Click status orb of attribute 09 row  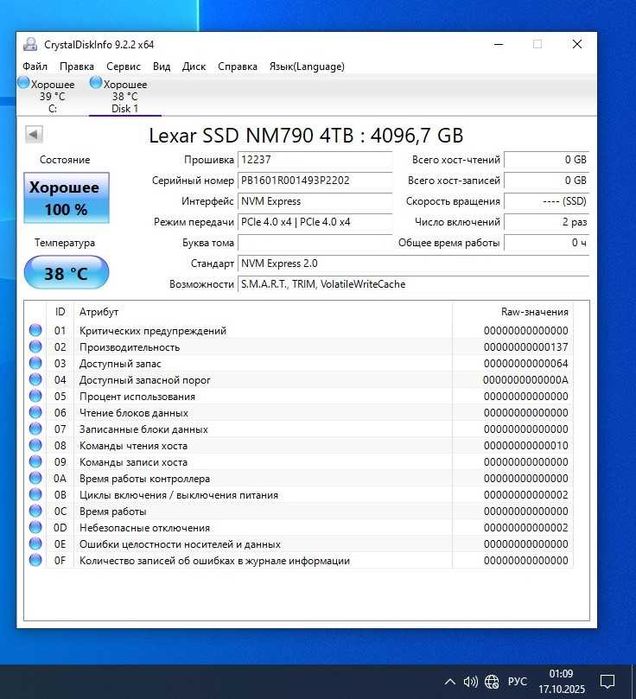35,462
